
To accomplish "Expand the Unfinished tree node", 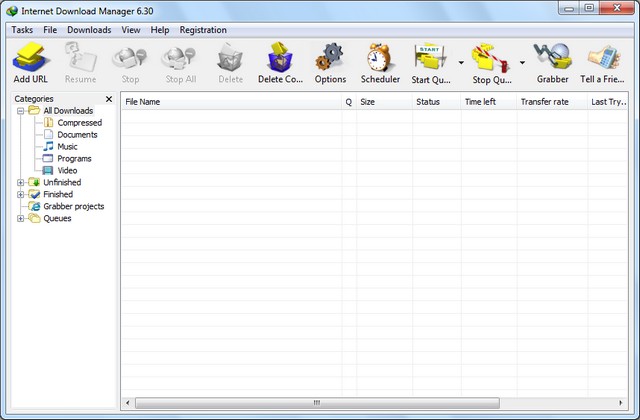I will click(x=20, y=182).
